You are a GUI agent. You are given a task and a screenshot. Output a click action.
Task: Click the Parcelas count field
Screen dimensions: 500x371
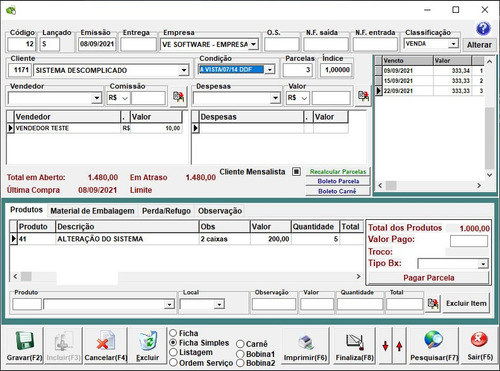click(x=297, y=70)
